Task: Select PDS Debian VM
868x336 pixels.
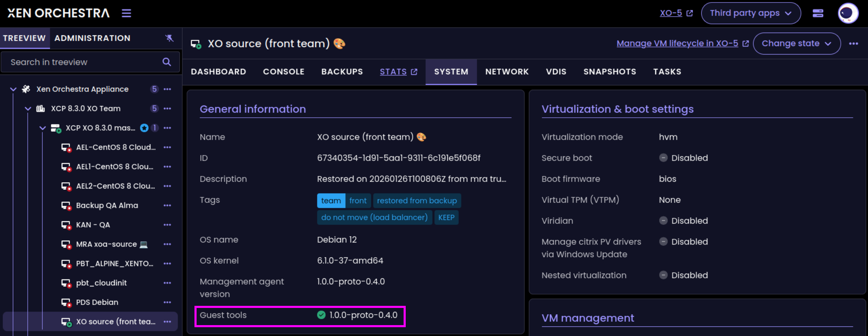Action: (97, 302)
